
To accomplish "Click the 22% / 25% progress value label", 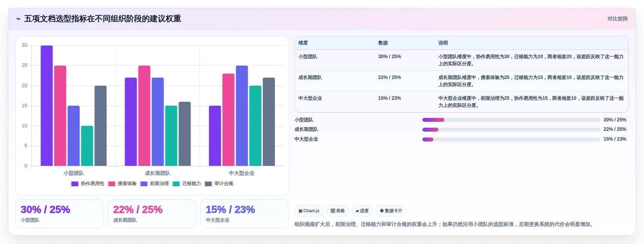I will [x=615, y=129].
